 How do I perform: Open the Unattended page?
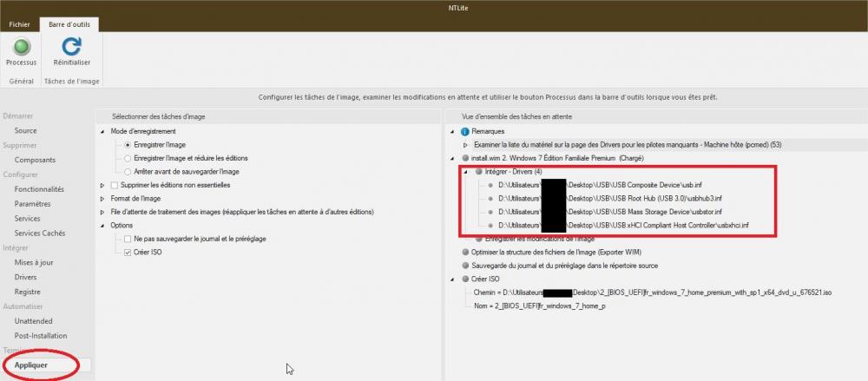[x=33, y=321]
